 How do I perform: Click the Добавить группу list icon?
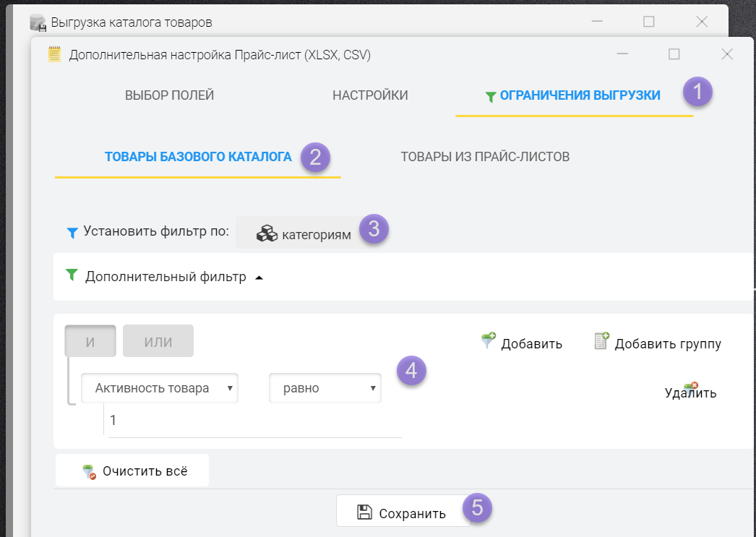[x=601, y=341]
